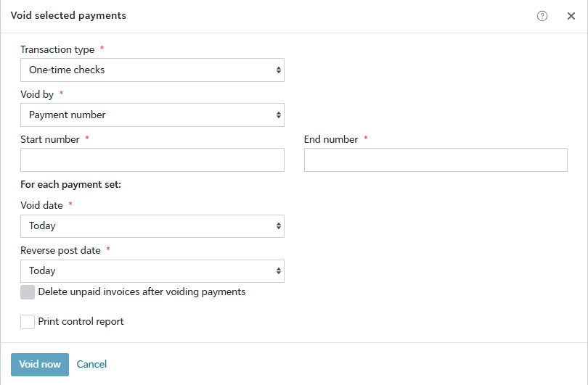Click the Print control report label text
Screen dimensions: 588x385
pos(81,322)
